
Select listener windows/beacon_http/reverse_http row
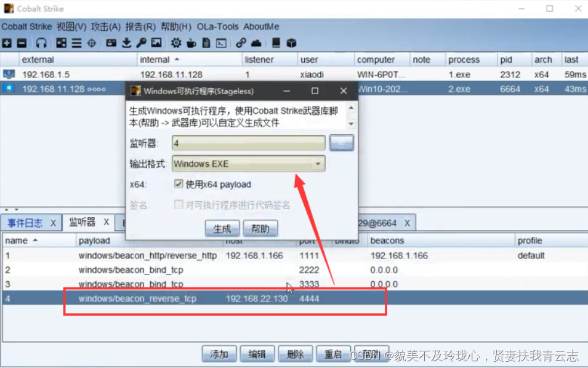tap(294, 255)
